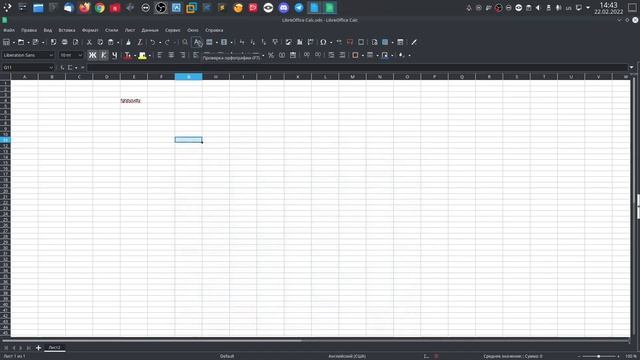Viewport: 640px width, 360px height.
Task: Switch to the Лист2 sheet tab
Action: pos(54,348)
